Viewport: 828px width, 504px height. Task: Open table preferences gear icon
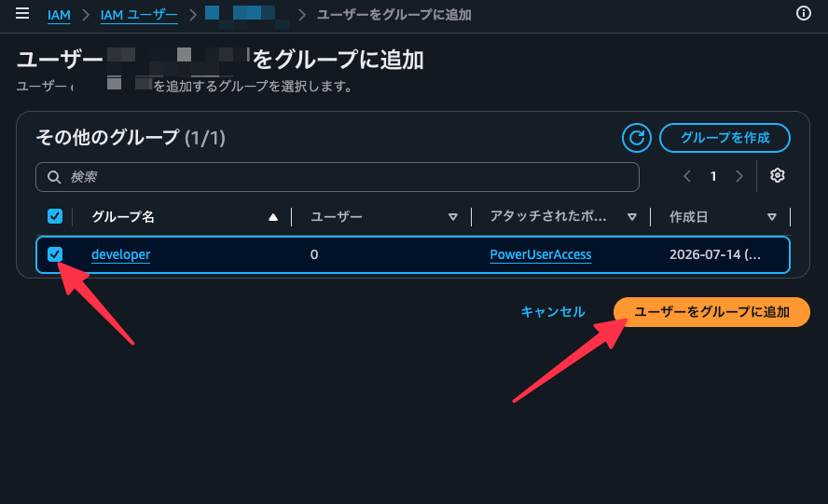coord(777,175)
